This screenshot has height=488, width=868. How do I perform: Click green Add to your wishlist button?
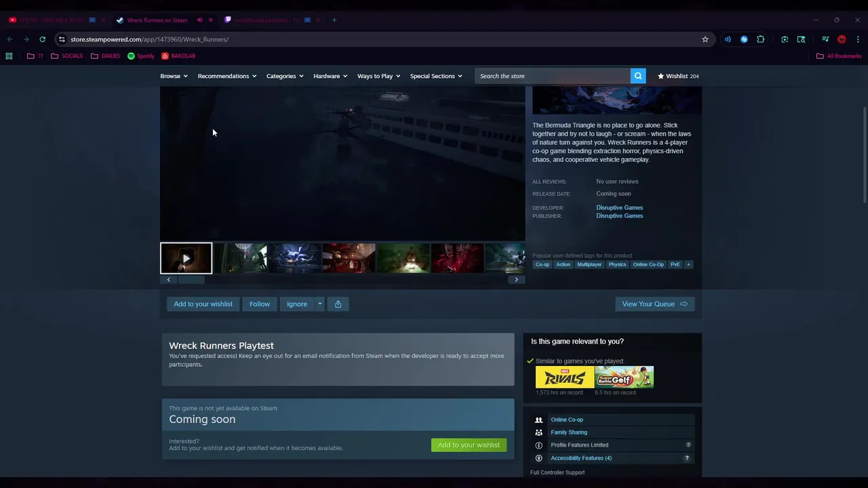469,445
